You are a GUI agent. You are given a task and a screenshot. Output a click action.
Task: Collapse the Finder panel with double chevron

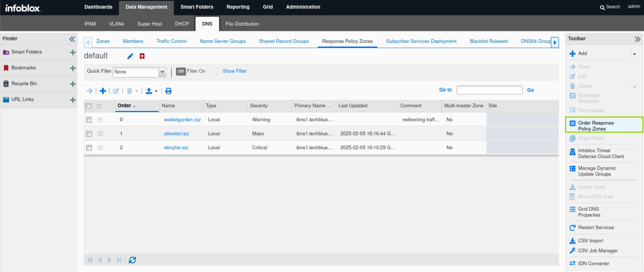click(72, 39)
